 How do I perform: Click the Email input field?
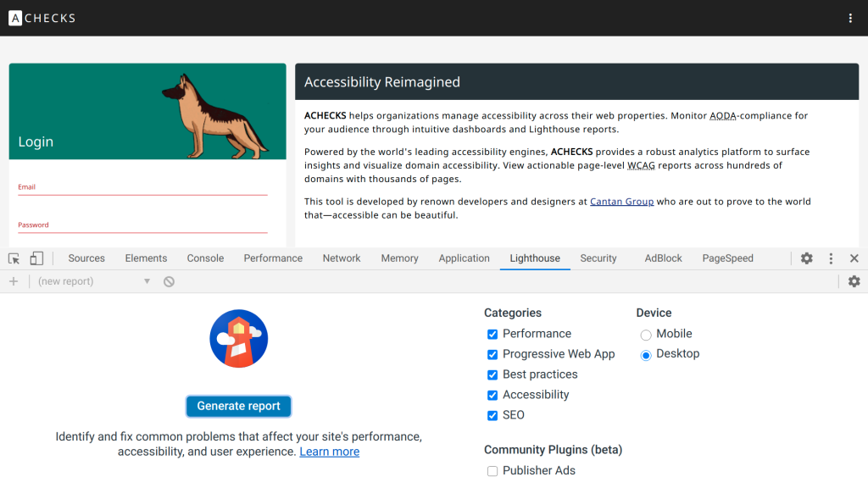[x=142, y=187]
